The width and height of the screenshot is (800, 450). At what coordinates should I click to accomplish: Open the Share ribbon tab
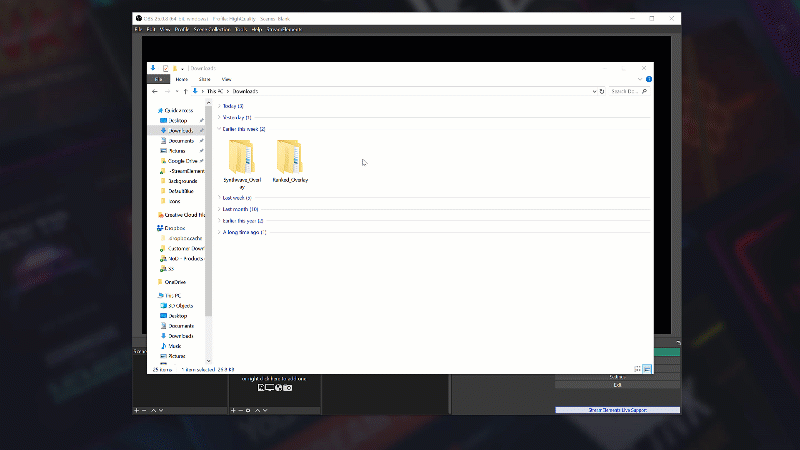(x=204, y=79)
